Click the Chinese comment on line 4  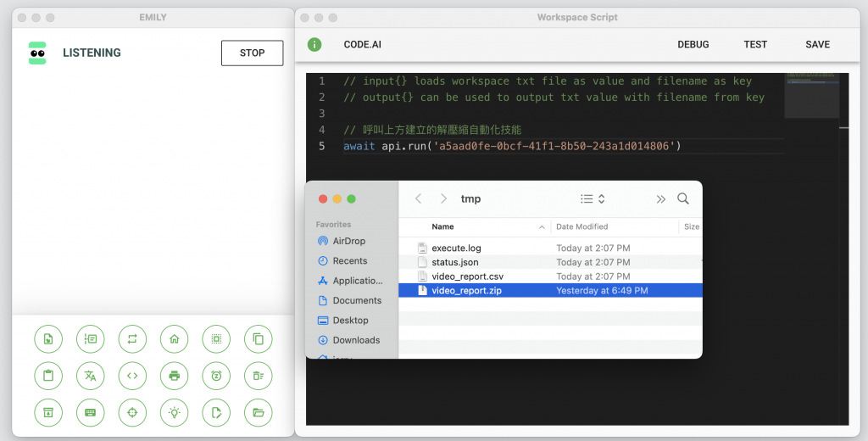click(x=432, y=131)
